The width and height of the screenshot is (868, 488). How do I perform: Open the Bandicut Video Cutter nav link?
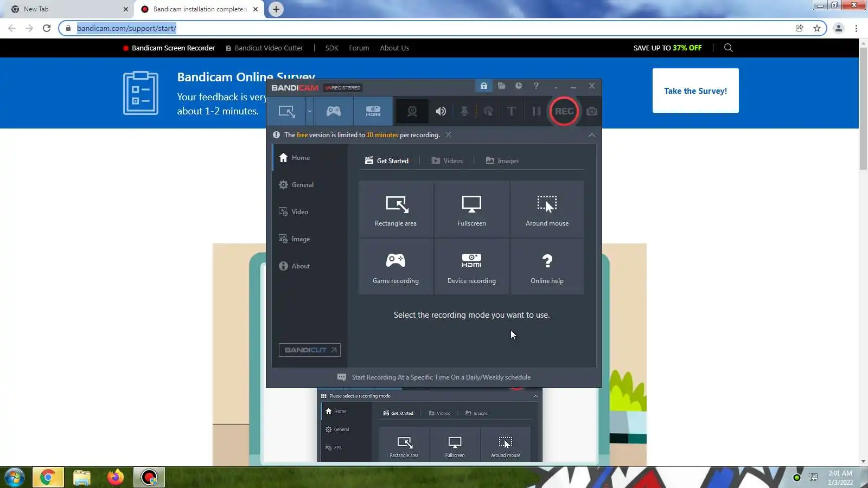click(265, 48)
